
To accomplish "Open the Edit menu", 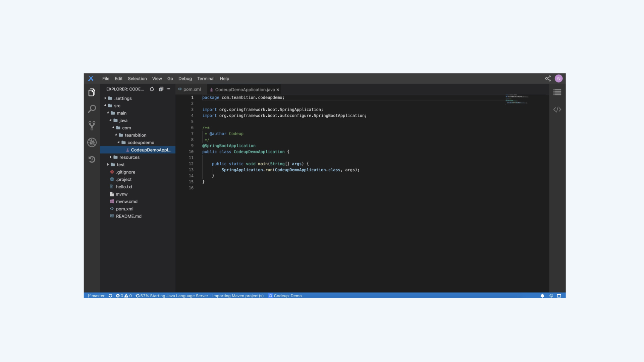I will 118,78.
